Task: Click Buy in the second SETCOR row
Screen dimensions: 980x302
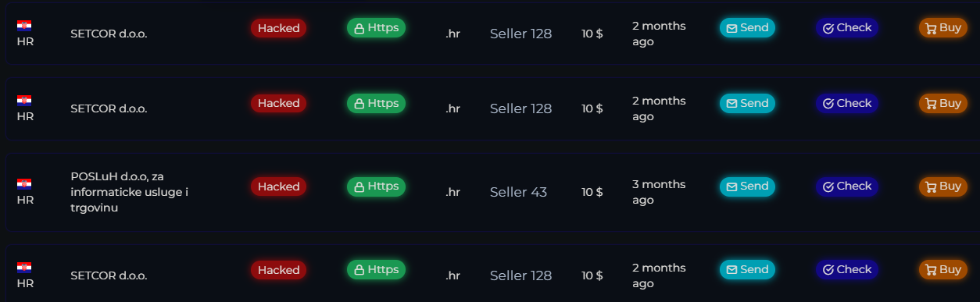Action: [x=942, y=104]
